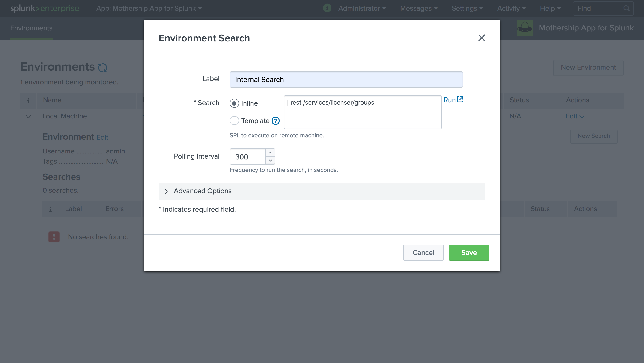Open the App: Mothership App dropdown
This screenshot has width=644, height=363.
[149, 8]
